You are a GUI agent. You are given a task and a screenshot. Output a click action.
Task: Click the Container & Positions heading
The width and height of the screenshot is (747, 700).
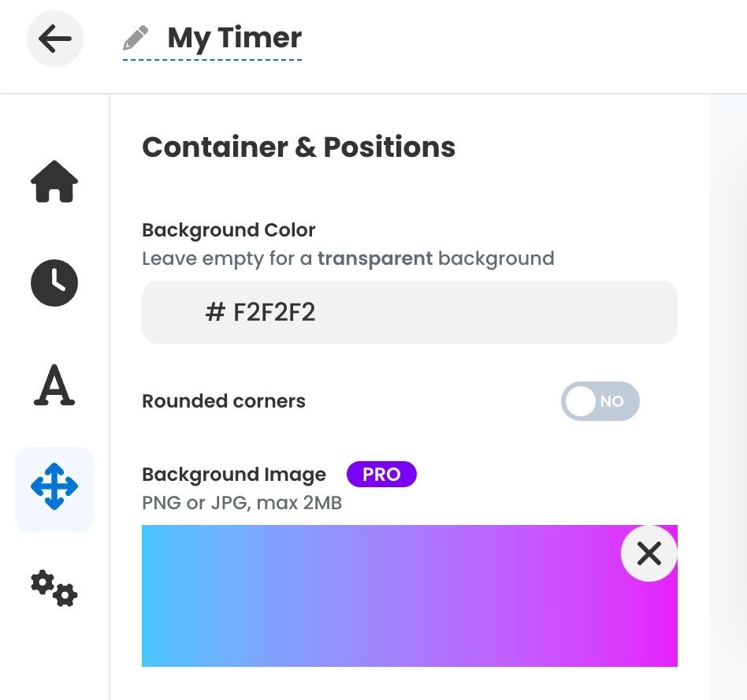299,147
